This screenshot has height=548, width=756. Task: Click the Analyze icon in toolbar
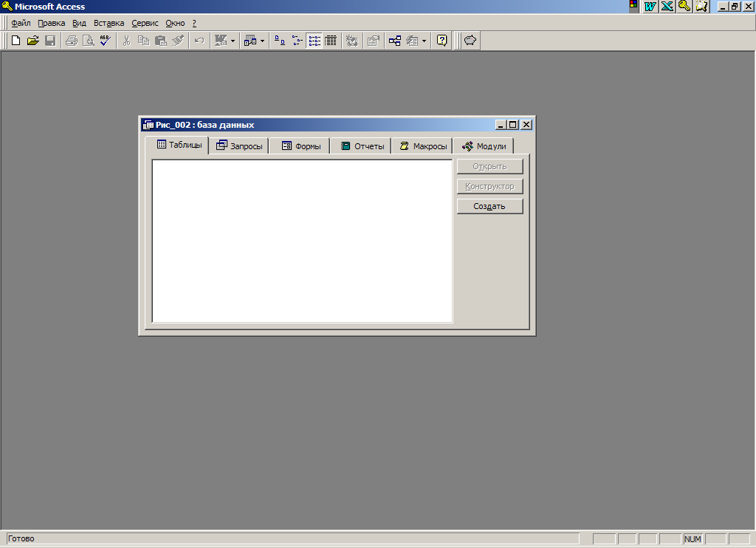click(x=250, y=41)
